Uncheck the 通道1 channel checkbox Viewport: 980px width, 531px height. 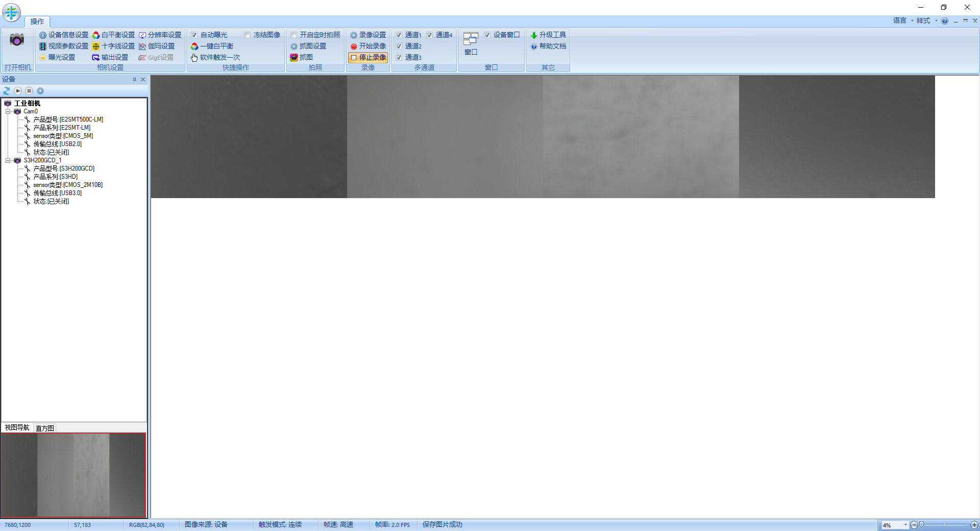click(400, 35)
